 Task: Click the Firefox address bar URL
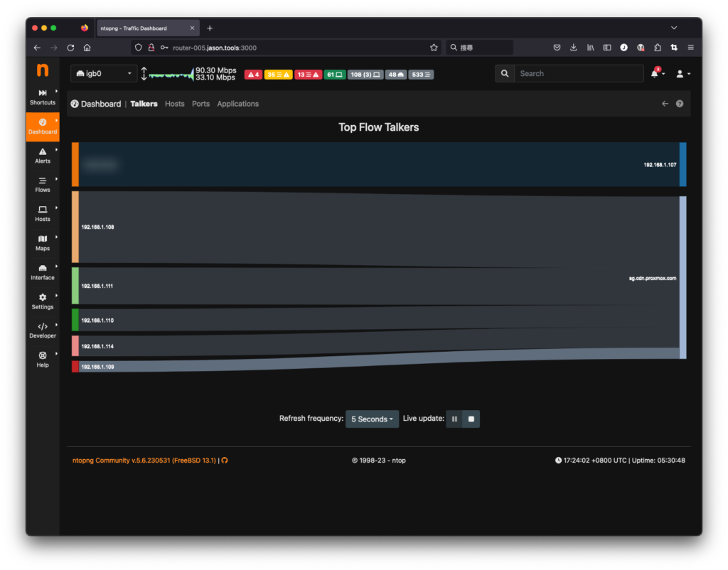pyautogui.click(x=215, y=48)
